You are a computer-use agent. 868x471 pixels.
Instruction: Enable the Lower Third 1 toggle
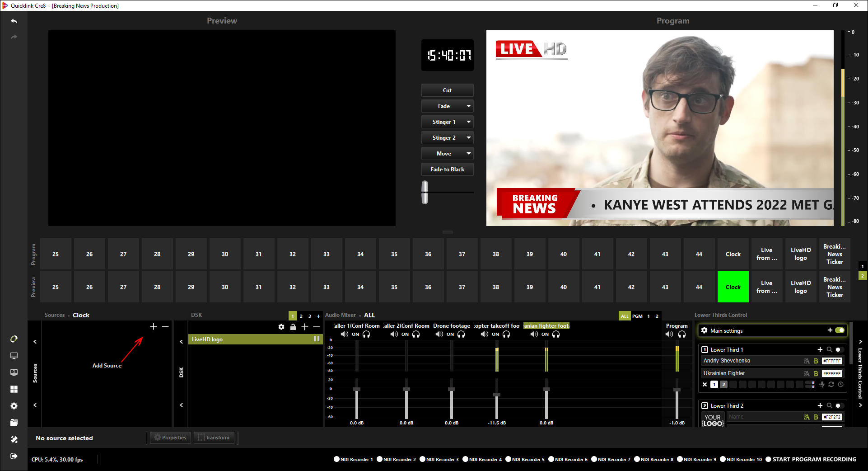tap(839, 350)
